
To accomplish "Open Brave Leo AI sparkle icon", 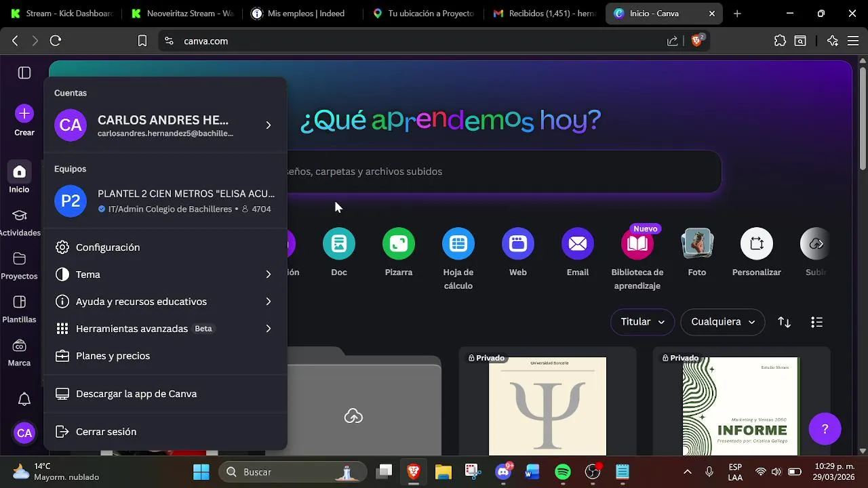I will 833,41.
